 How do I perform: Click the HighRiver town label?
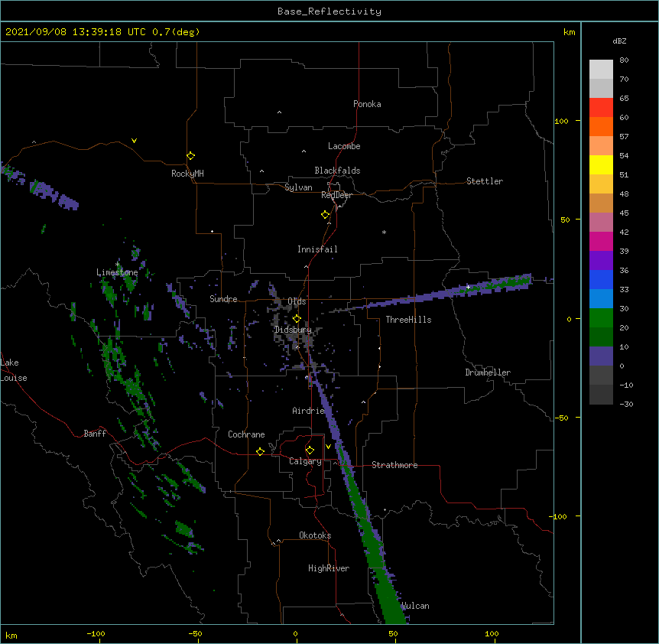coord(329,568)
